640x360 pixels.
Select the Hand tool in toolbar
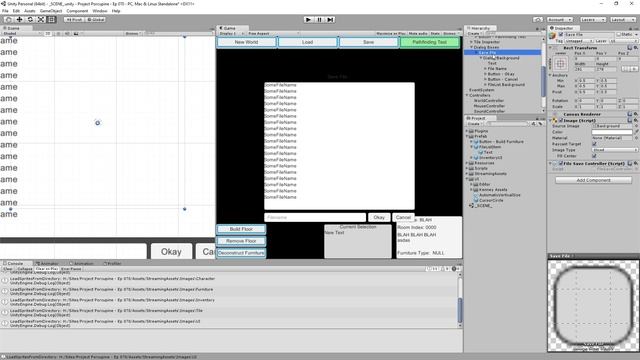(8, 20)
